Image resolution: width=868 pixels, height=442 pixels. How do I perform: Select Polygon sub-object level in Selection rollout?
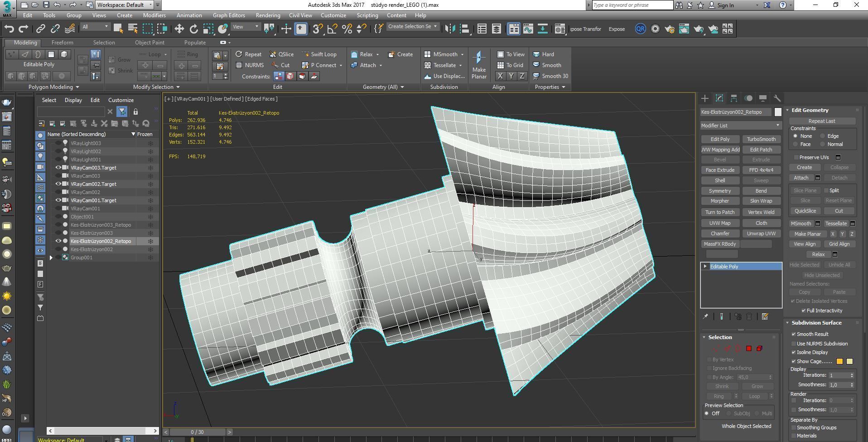pos(749,349)
